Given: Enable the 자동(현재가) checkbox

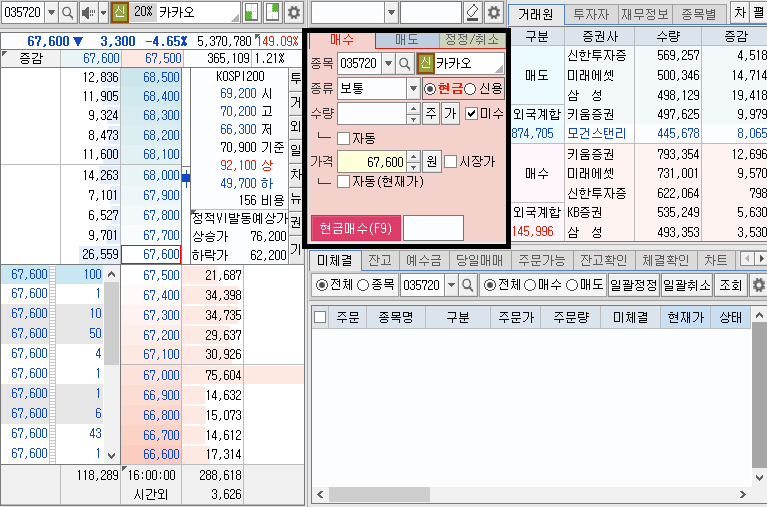Looking at the screenshot, I should coord(343,182).
